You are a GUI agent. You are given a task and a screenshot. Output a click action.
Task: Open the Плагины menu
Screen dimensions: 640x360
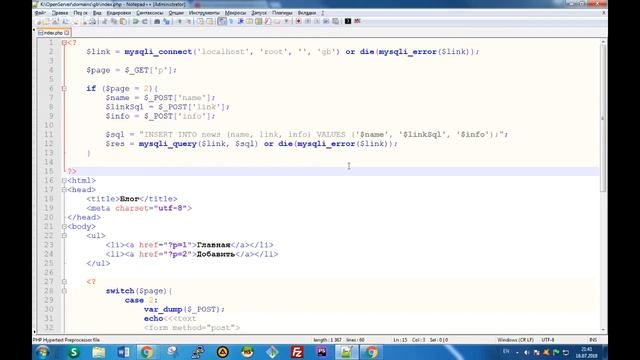tap(282, 13)
